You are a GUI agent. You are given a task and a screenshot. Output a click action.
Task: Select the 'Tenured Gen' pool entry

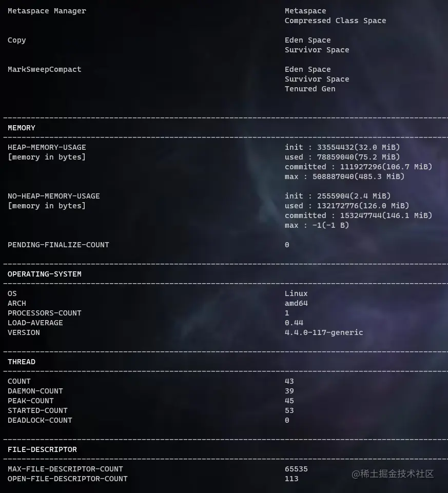[x=310, y=89]
